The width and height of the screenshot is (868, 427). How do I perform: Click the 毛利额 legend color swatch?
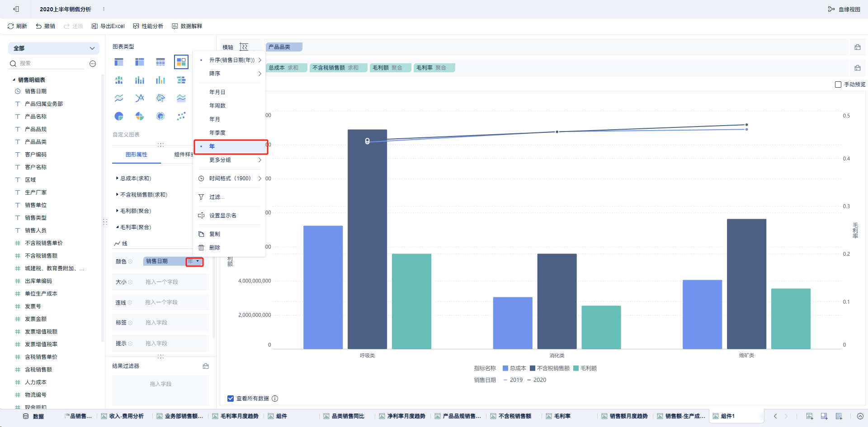pos(576,368)
